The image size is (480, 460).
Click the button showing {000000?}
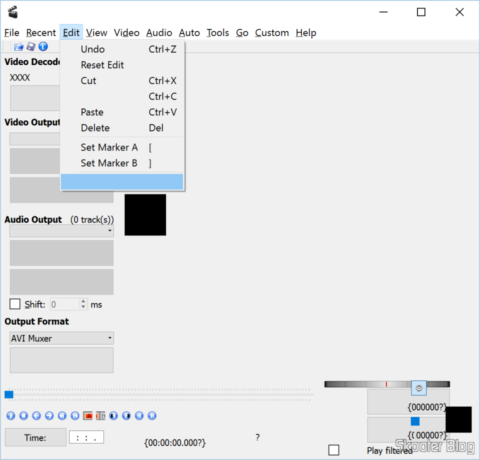coord(408,402)
